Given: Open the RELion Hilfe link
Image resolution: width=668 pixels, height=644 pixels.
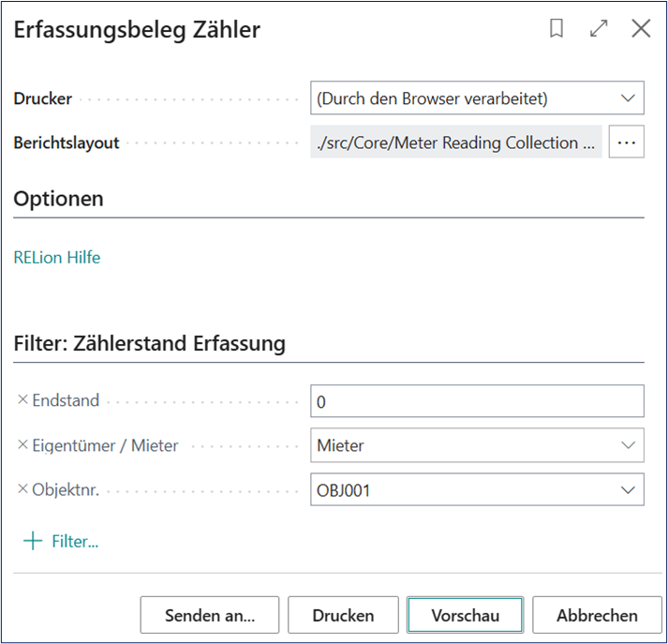Looking at the screenshot, I should 57,258.
